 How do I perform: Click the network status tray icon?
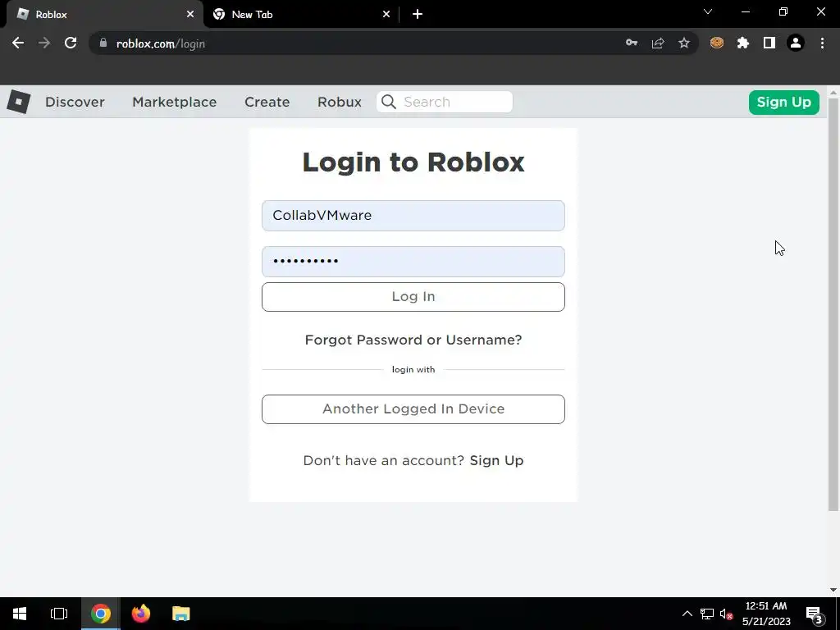(x=707, y=614)
